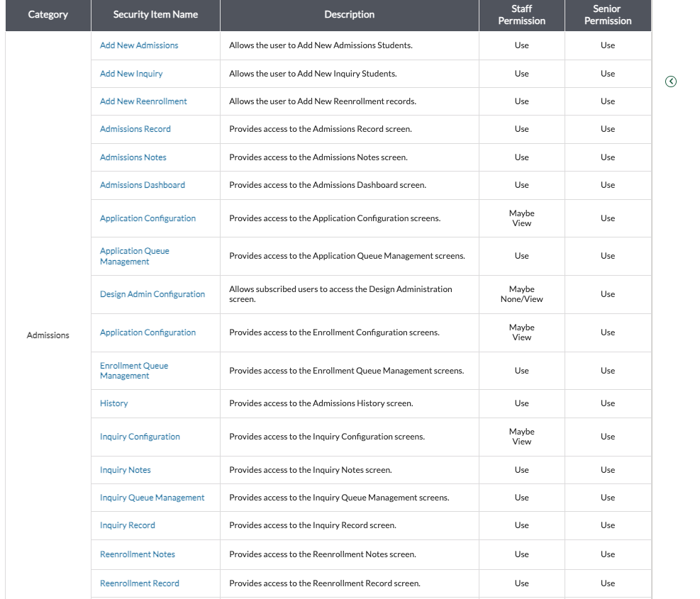700x599 pixels.
Task: Select the Add New Reenrollment link
Action: 143,101
